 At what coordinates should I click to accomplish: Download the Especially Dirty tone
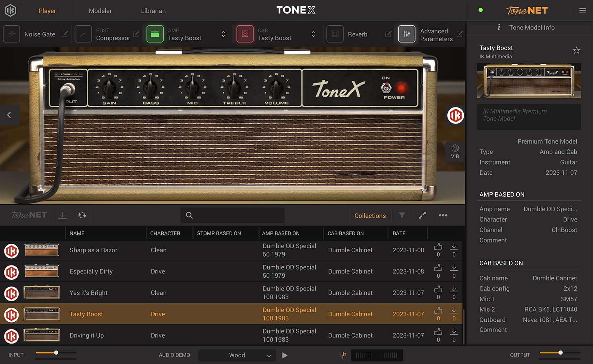[454, 268]
